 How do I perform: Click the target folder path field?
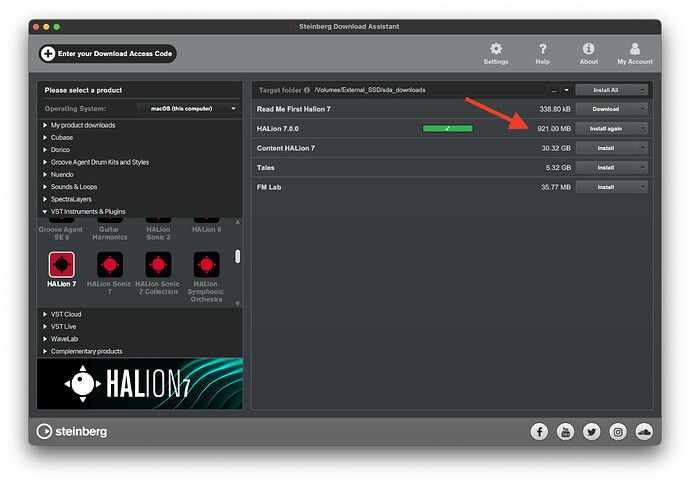pos(429,90)
